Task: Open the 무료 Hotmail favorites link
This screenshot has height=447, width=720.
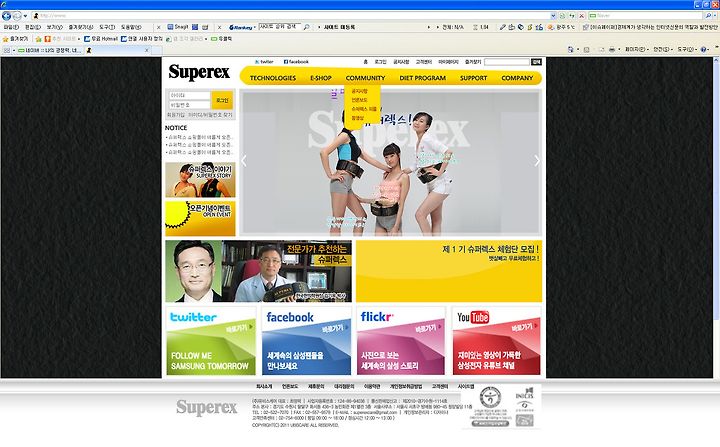Action: [101, 39]
